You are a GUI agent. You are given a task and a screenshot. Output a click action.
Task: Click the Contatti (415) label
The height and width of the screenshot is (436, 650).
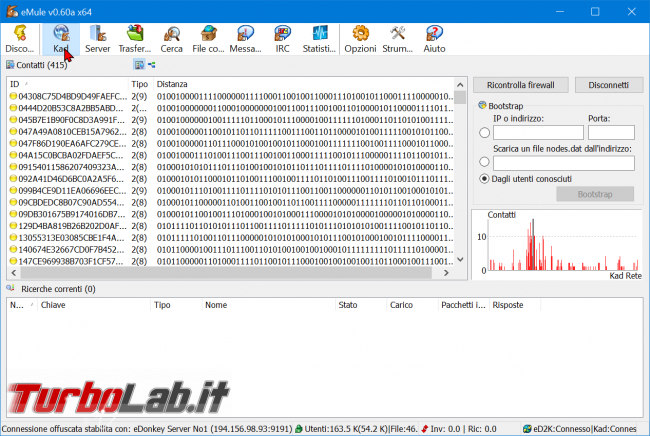pyautogui.click(x=42, y=65)
